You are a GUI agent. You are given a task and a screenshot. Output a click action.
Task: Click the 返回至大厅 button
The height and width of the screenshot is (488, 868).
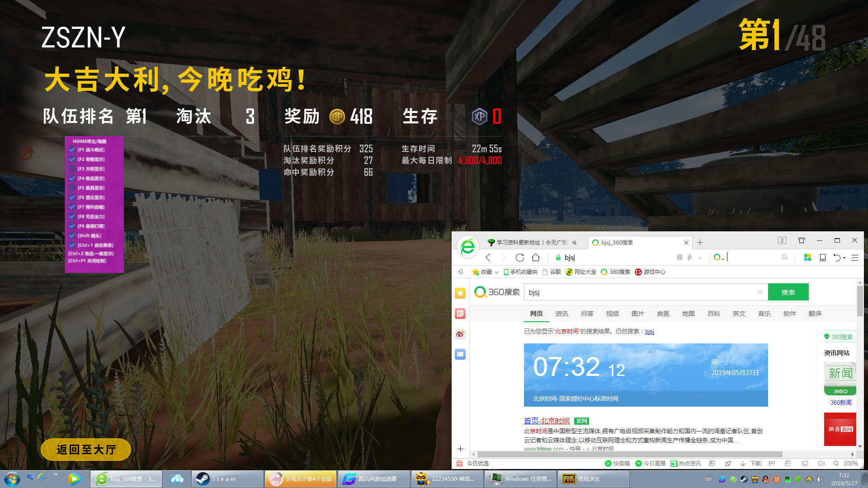[85, 450]
